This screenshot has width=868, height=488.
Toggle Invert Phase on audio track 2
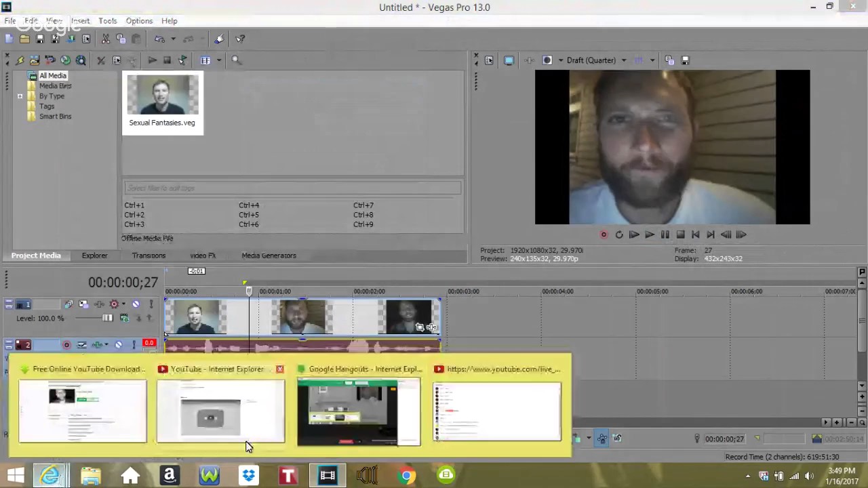coord(82,345)
